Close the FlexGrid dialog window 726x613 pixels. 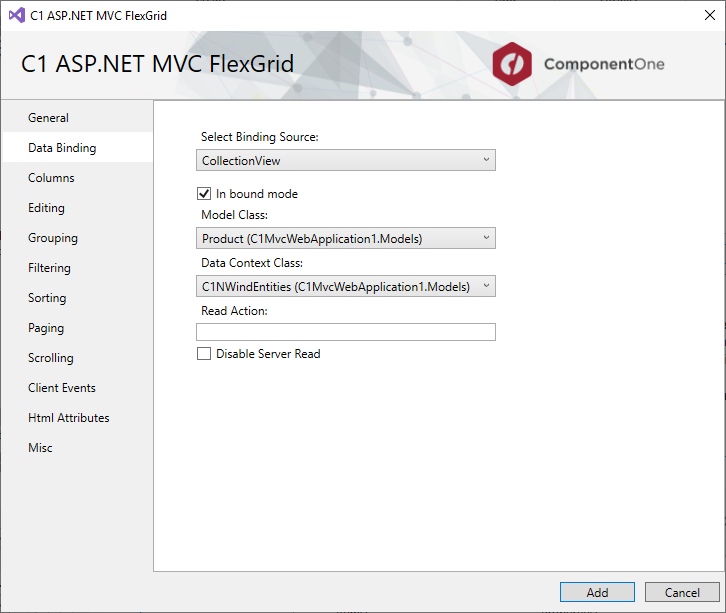pyautogui.click(x=703, y=15)
